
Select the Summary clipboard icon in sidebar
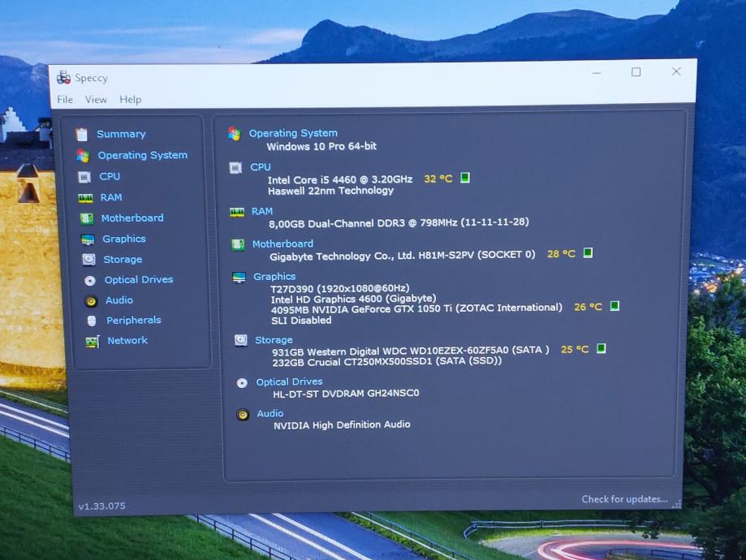coord(82,135)
